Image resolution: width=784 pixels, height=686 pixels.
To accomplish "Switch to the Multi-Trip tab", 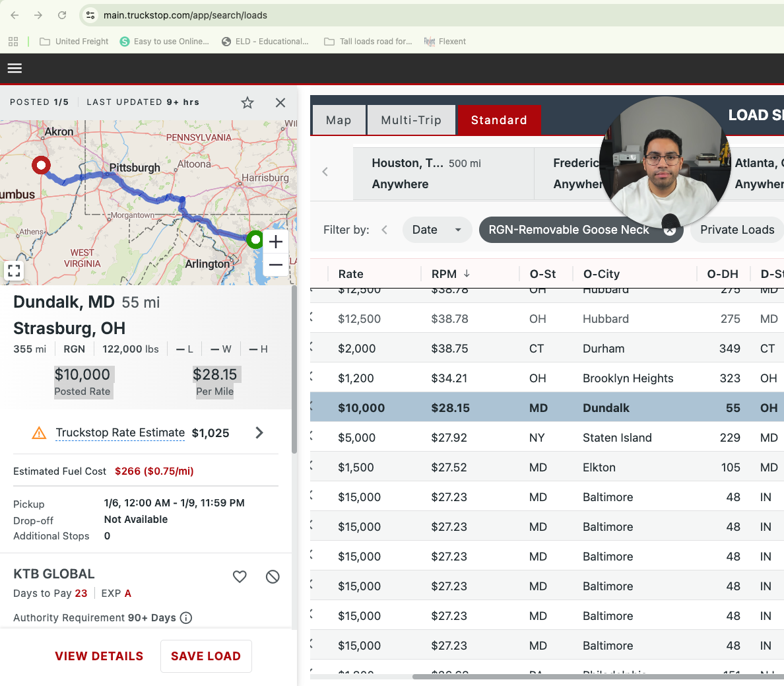I will coord(411,120).
